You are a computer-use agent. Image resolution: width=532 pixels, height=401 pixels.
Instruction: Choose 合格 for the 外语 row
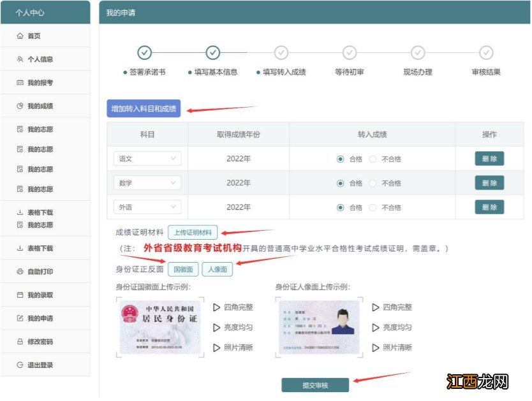tap(341, 207)
